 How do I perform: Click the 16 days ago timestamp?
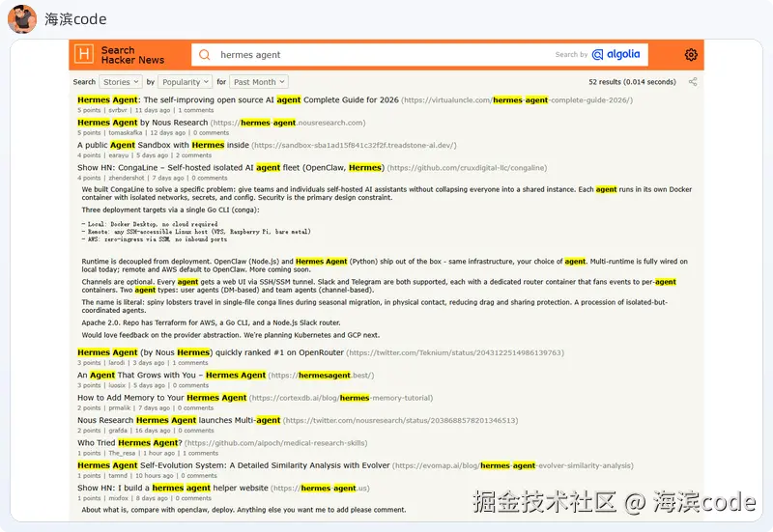coord(153,431)
